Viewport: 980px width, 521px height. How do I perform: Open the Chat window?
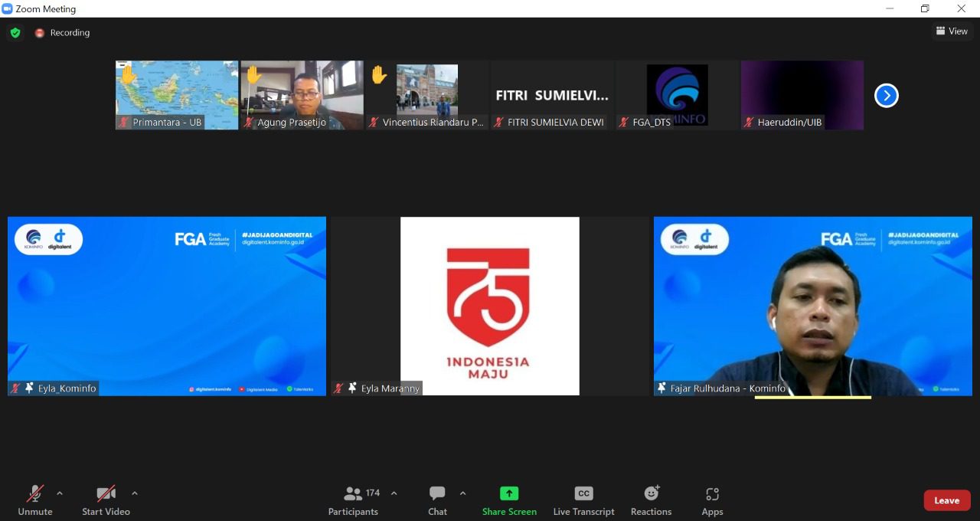point(437,501)
